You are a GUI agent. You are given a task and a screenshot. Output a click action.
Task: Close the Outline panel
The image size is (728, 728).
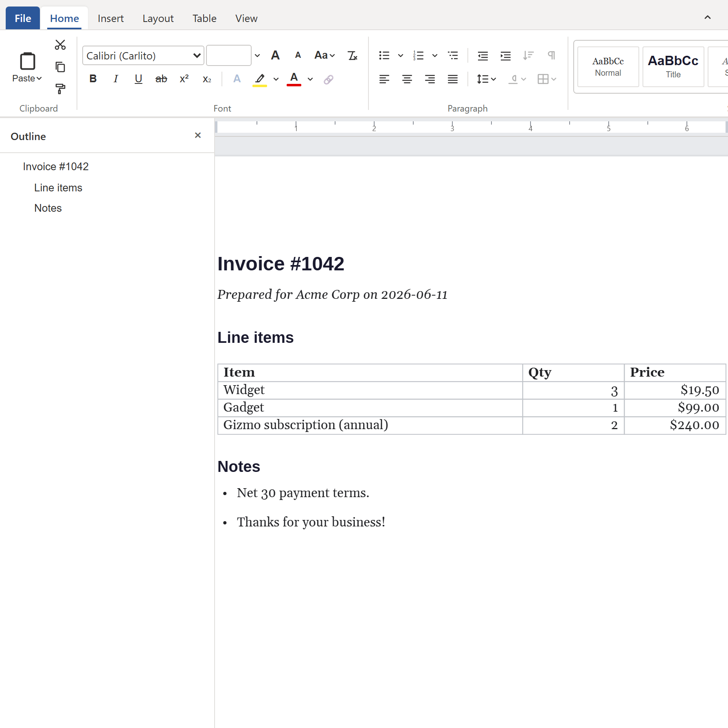tap(198, 135)
